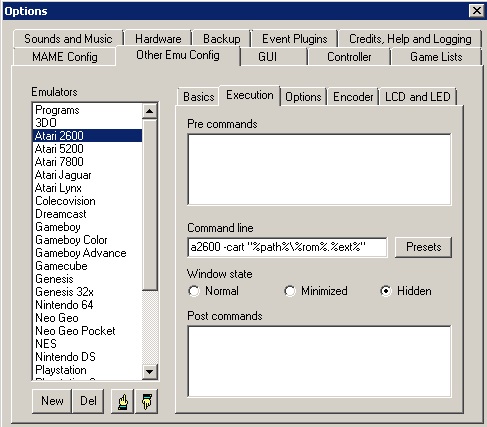487x427 pixels.
Task: Go to the Event Plugins tab
Action: click(x=295, y=39)
